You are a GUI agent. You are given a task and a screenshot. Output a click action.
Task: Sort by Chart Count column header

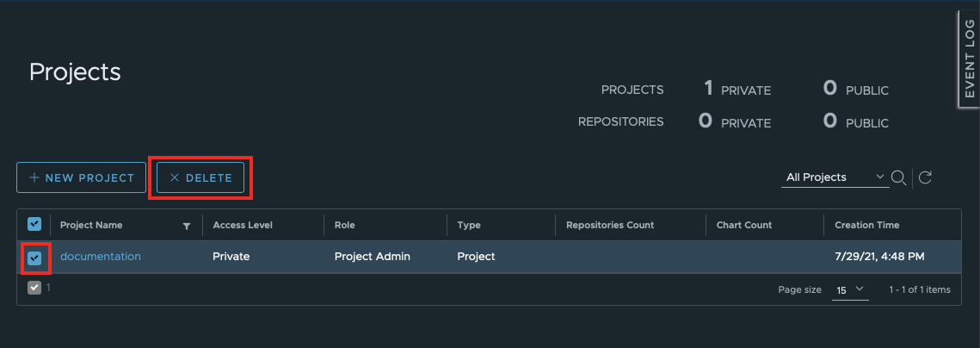click(x=744, y=226)
